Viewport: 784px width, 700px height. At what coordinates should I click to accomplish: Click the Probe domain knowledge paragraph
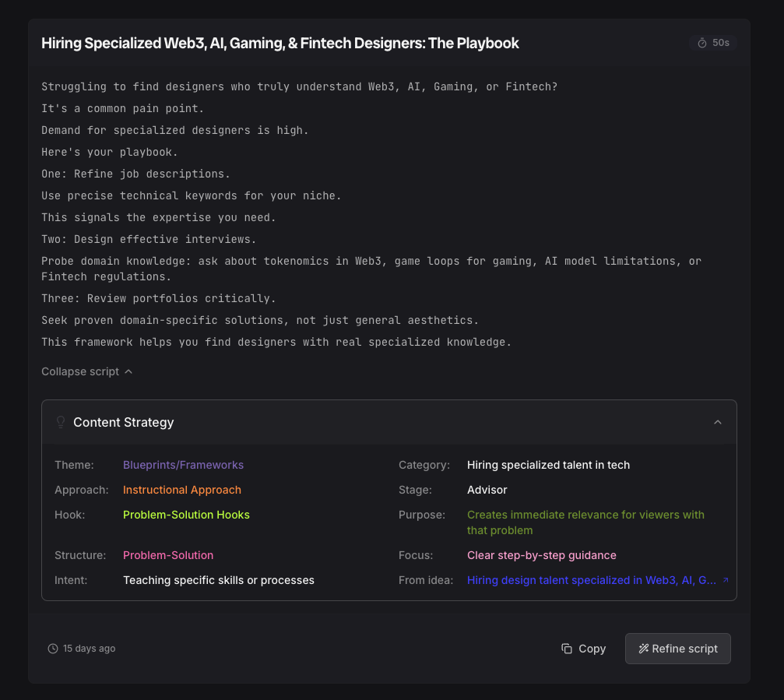(371, 269)
